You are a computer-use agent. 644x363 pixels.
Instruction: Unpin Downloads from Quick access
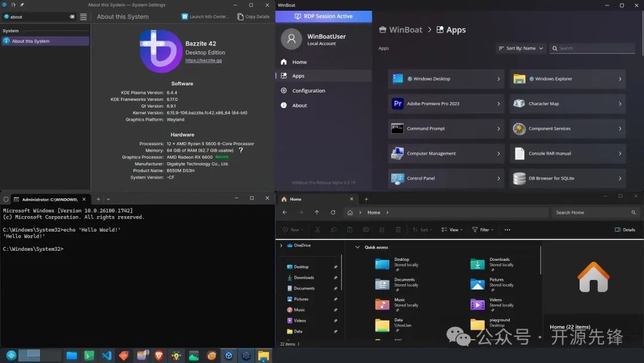pyautogui.click(x=335, y=277)
